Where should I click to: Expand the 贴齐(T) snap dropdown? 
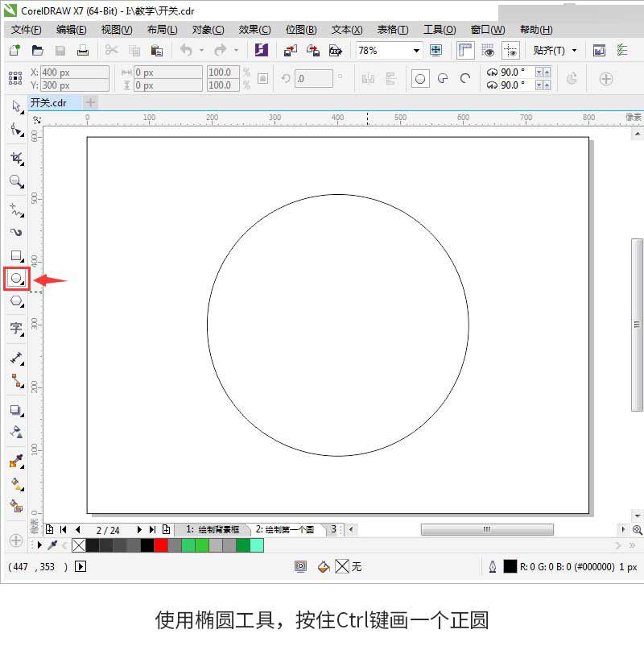[x=575, y=51]
